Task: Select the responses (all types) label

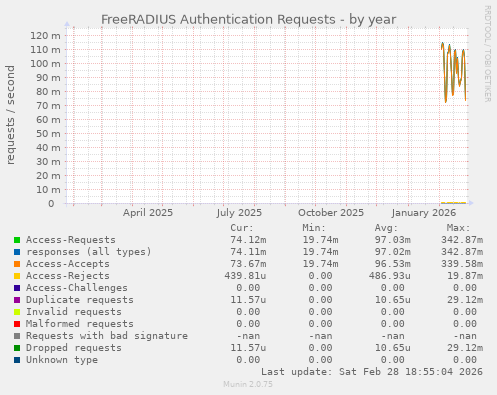Action: point(89,252)
